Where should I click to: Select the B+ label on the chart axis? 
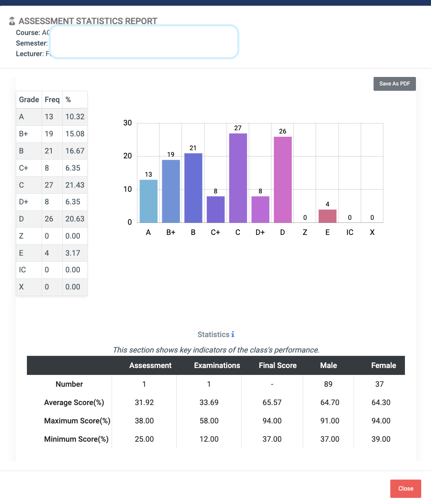click(170, 232)
